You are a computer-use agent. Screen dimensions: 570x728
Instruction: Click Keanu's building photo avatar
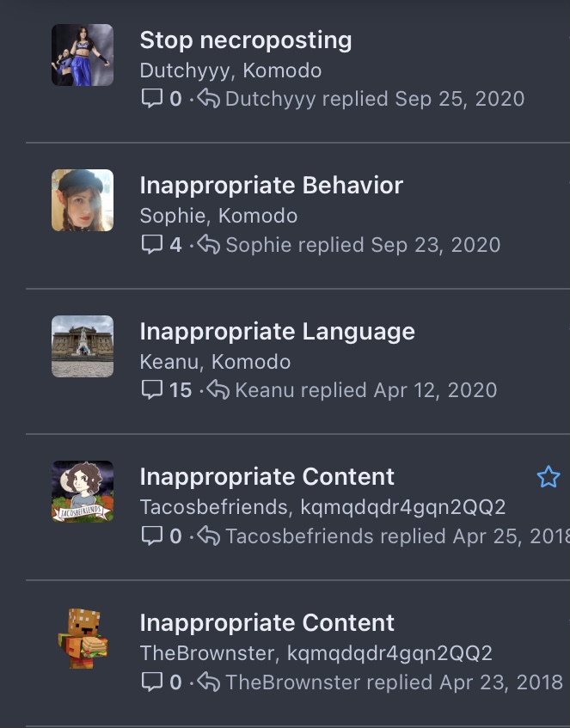[83, 346]
